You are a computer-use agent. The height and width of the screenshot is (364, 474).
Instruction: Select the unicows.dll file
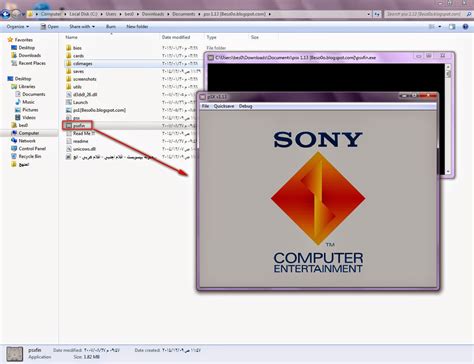(81, 149)
